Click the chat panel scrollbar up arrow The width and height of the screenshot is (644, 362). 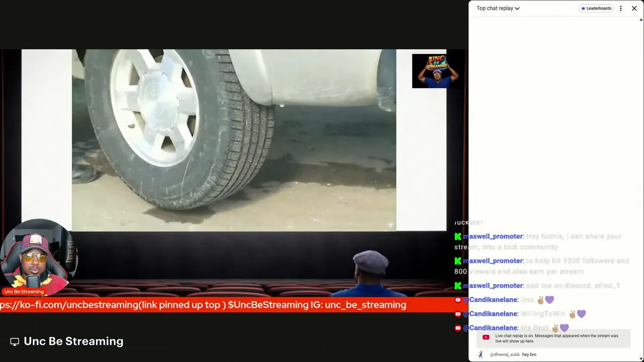pos(641,20)
